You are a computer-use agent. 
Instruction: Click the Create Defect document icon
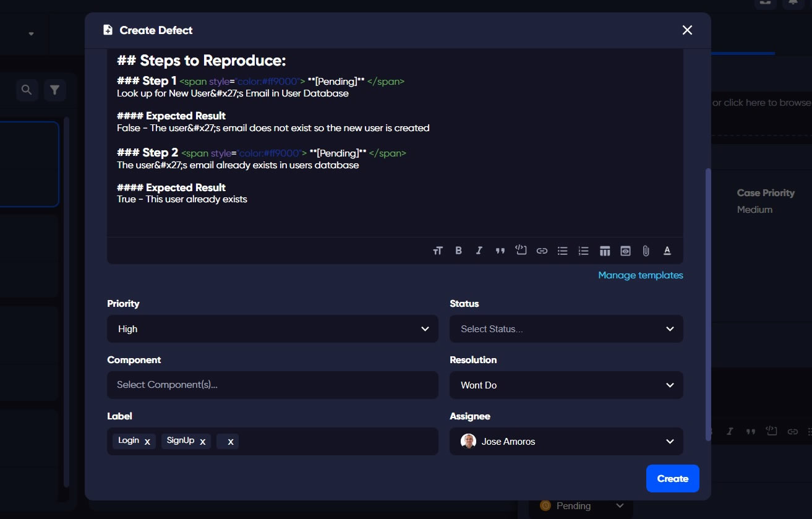click(x=108, y=30)
